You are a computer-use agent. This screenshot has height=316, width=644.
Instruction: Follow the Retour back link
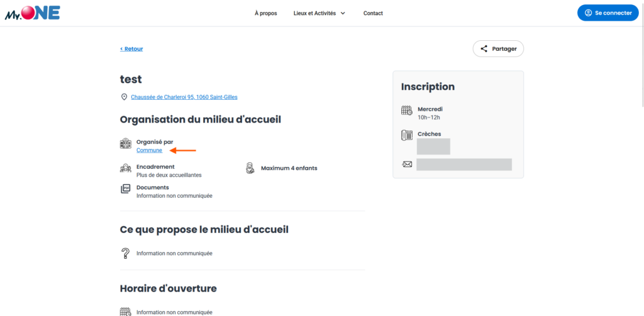coord(131,49)
